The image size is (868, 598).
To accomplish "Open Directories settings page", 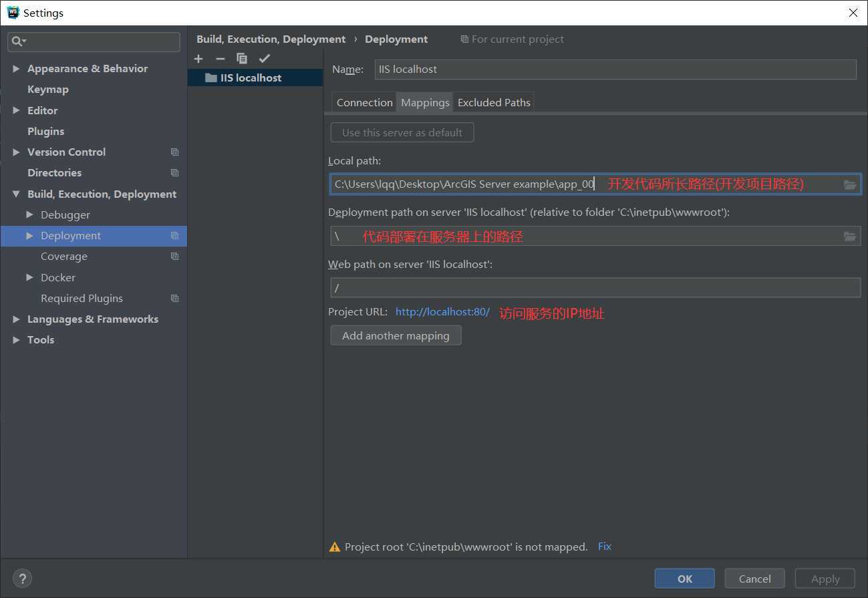I will (x=55, y=173).
